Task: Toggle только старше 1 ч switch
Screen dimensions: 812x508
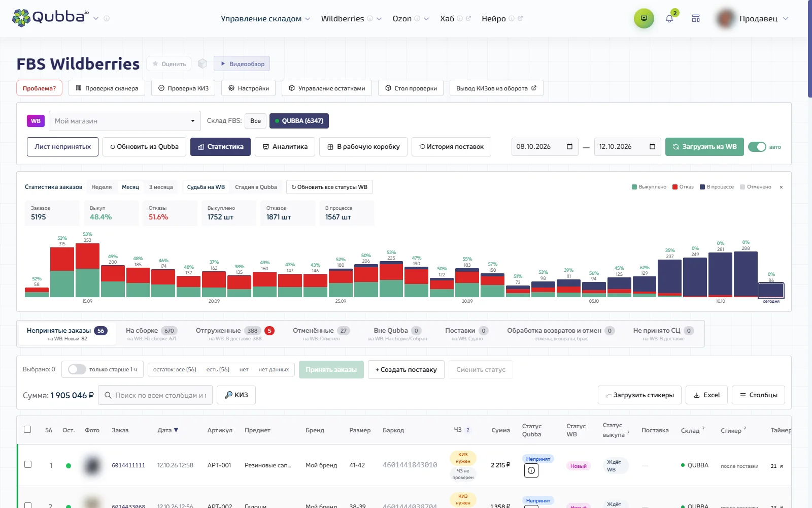Action: coord(77,369)
